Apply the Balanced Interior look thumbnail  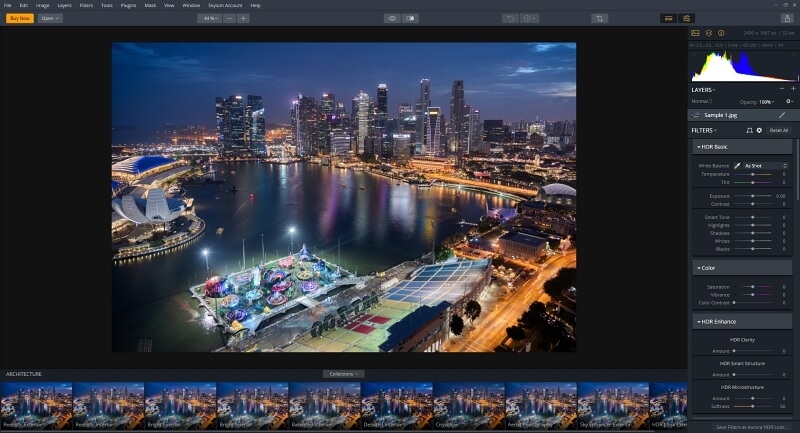324,405
